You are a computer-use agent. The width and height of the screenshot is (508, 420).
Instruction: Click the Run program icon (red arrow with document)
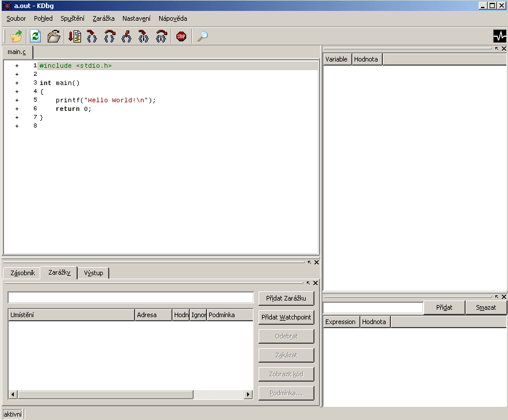pyautogui.click(x=75, y=36)
